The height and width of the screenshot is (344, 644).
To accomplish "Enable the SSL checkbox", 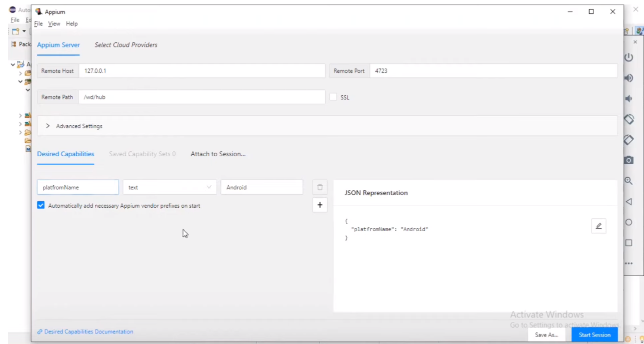I will [333, 97].
